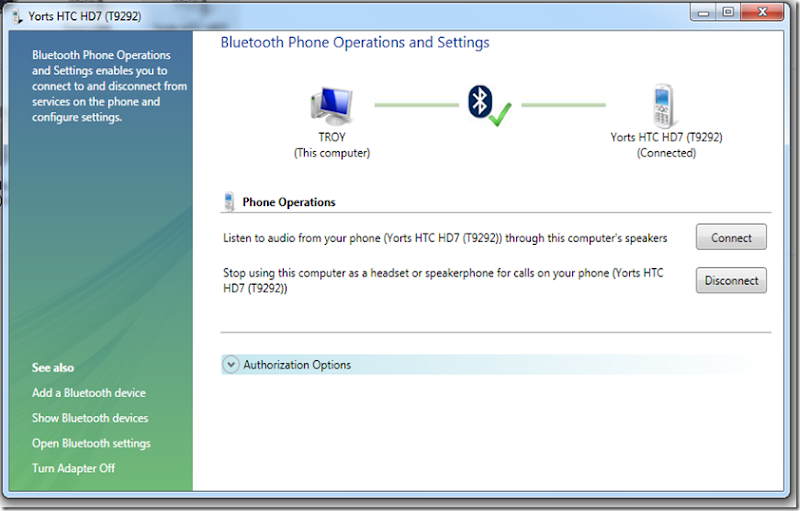Click the Turn Adapter Off link

click(x=73, y=468)
